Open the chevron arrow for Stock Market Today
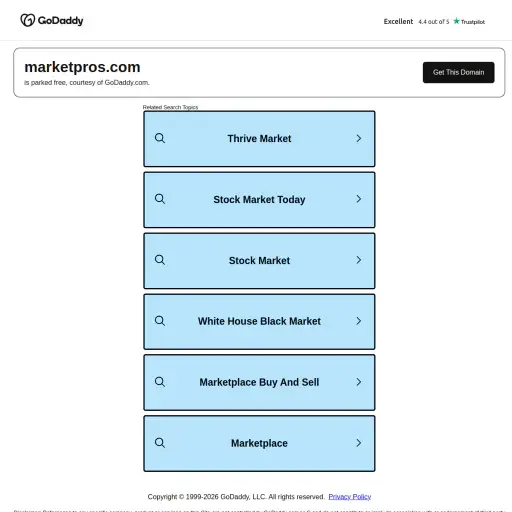The height and width of the screenshot is (512, 512). click(x=359, y=199)
